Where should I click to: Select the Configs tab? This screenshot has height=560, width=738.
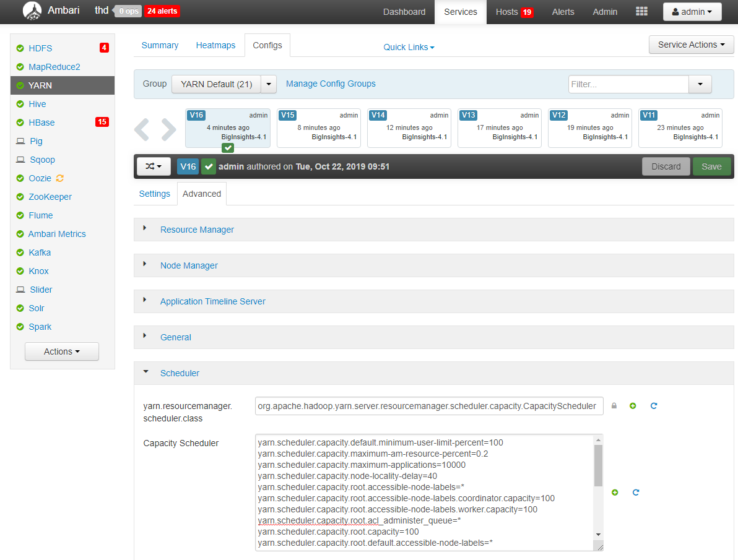[267, 45]
